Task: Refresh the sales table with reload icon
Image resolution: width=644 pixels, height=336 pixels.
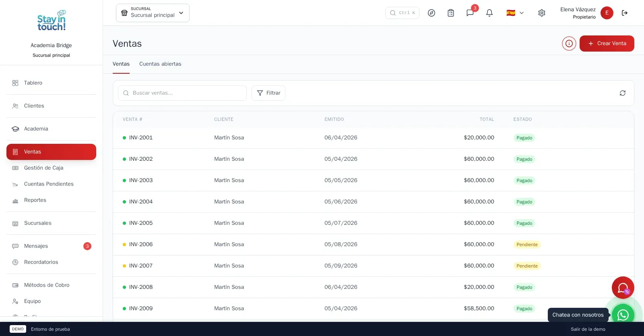Action: coord(623,93)
